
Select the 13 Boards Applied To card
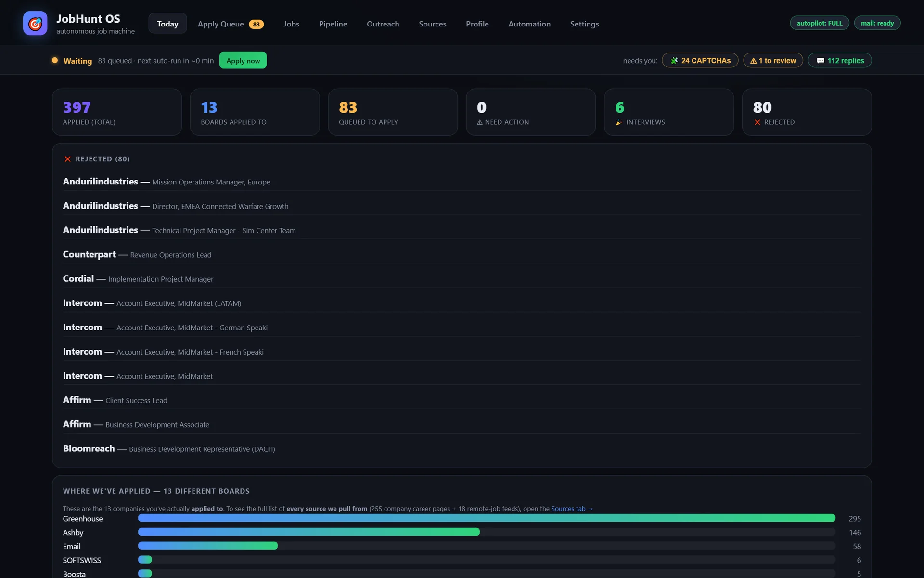tap(255, 112)
